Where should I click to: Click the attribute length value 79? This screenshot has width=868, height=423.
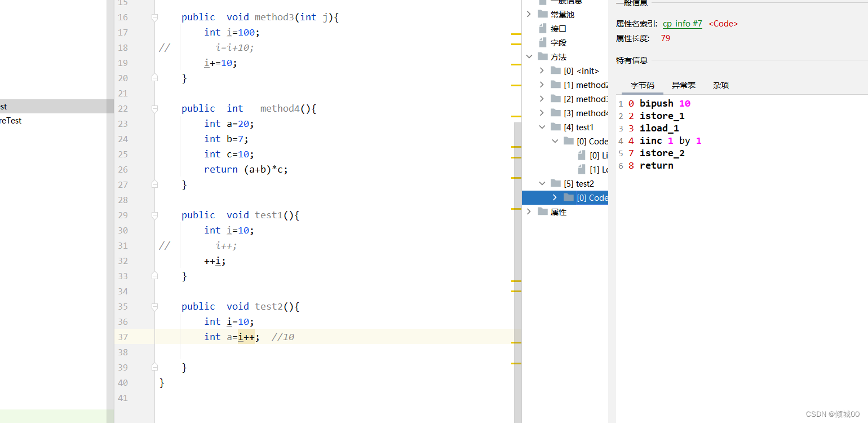[x=666, y=38]
